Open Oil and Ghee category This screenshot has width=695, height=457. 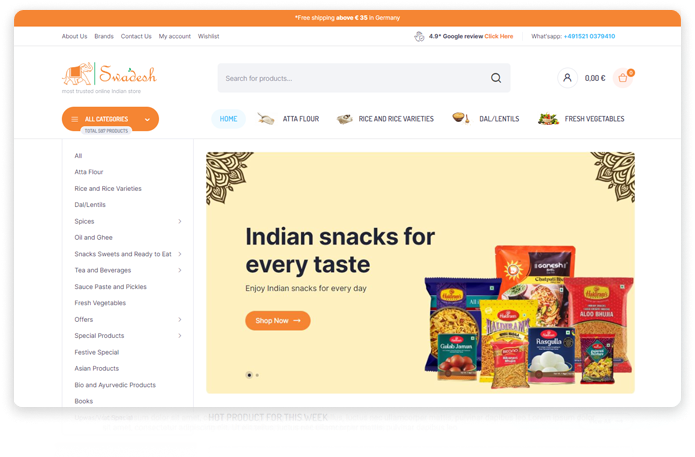(x=94, y=238)
